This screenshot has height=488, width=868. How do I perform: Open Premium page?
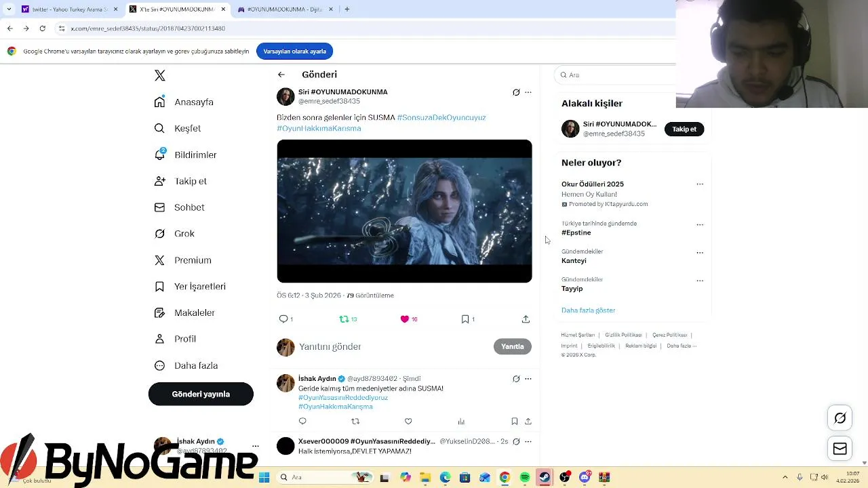coord(182,260)
